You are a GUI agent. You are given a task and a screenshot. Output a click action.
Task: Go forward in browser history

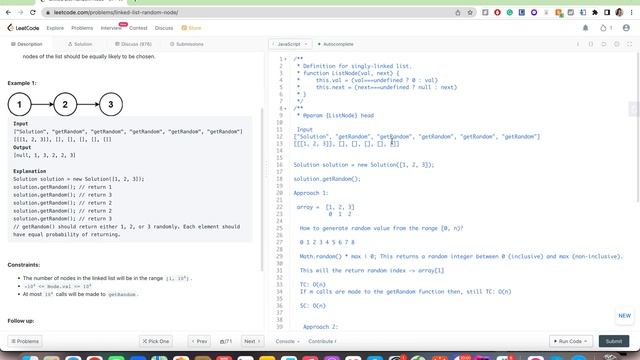21,13
